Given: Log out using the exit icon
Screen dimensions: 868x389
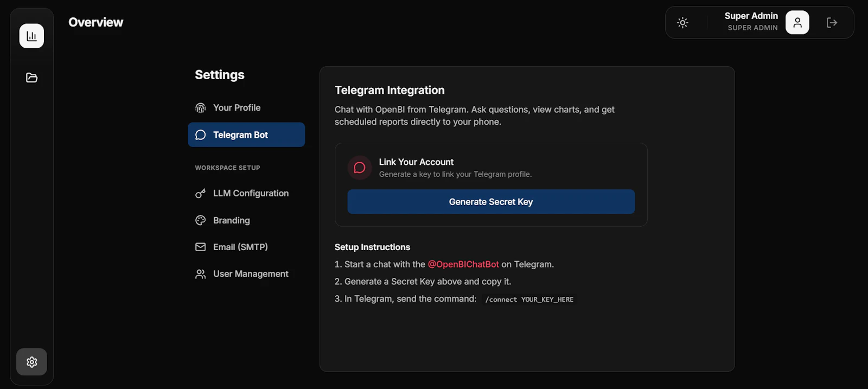Looking at the screenshot, I should pyautogui.click(x=832, y=22).
